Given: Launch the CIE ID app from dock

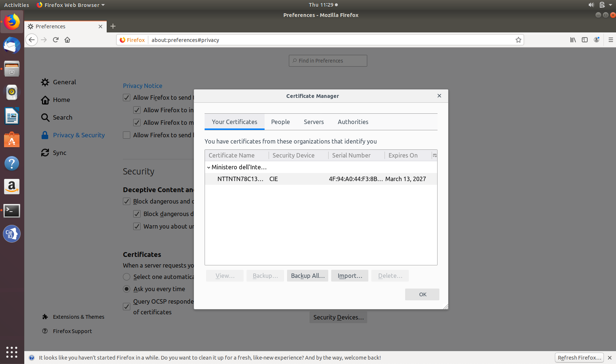Looking at the screenshot, I should click(x=12, y=234).
